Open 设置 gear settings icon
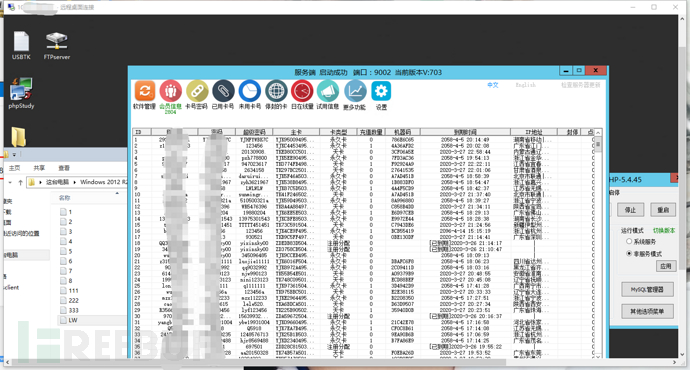690x370 pixels. coord(381,91)
